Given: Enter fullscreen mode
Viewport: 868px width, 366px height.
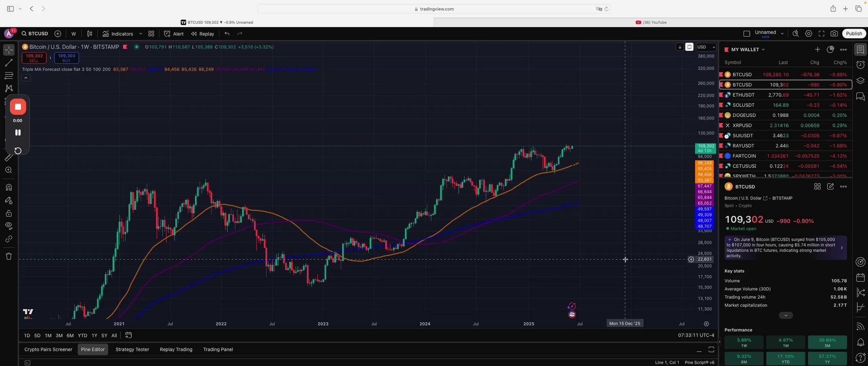Looking at the screenshot, I should pyautogui.click(x=821, y=34).
